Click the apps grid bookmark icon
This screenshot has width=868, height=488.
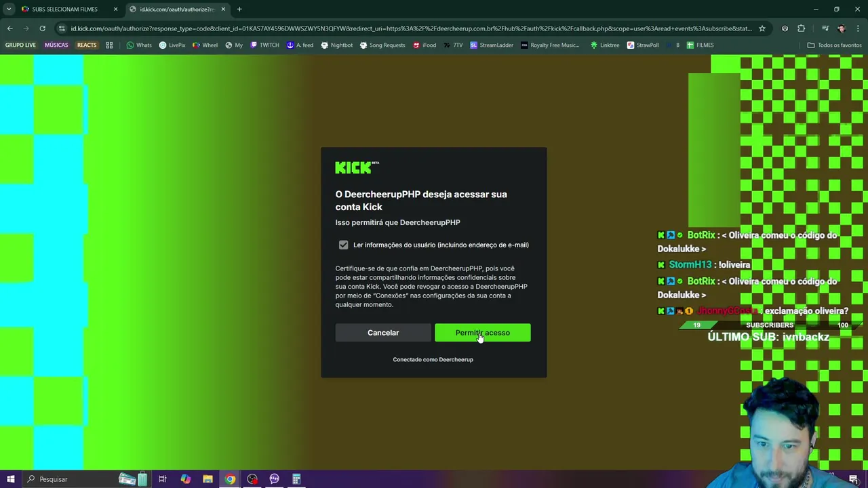click(109, 45)
